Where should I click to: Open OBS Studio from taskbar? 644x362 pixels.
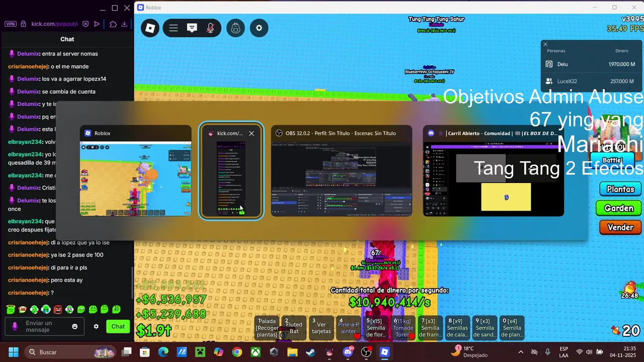366,352
